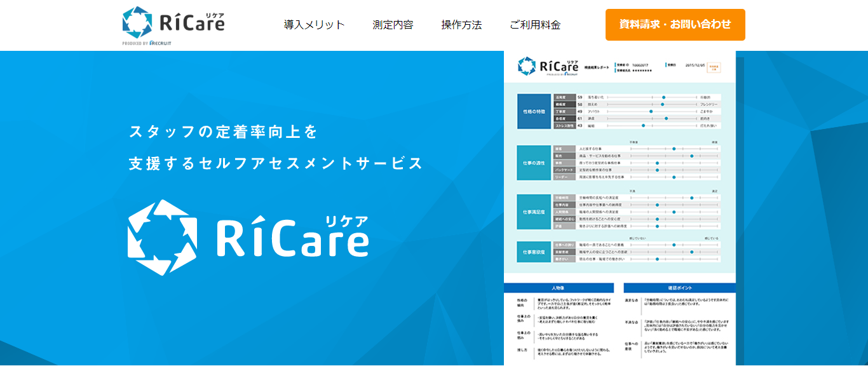Click the 仕事の適性 label in the sample report
The width and height of the screenshot is (868, 366).
(534, 163)
